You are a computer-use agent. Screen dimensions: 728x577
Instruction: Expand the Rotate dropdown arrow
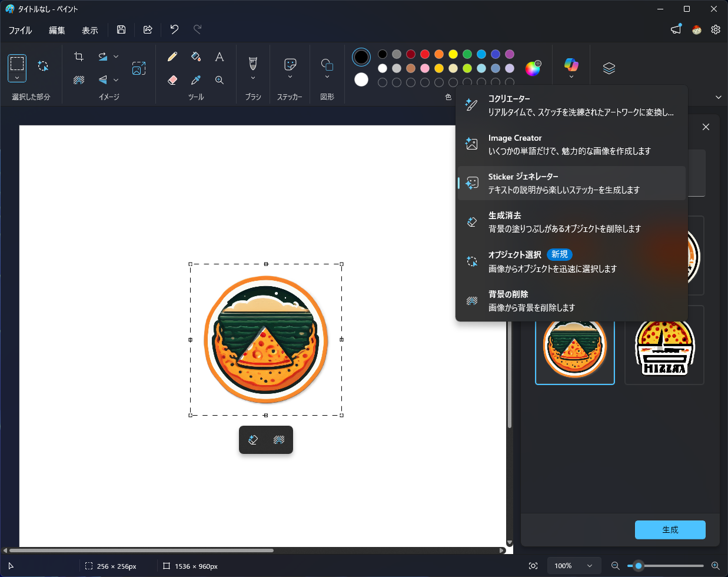click(116, 57)
